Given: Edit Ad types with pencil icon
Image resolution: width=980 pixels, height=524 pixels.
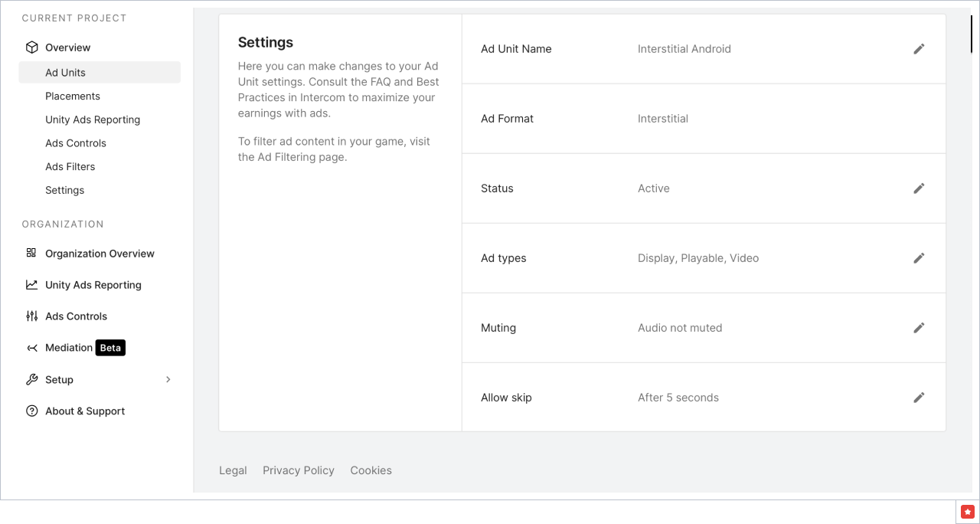Looking at the screenshot, I should (x=919, y=258).
